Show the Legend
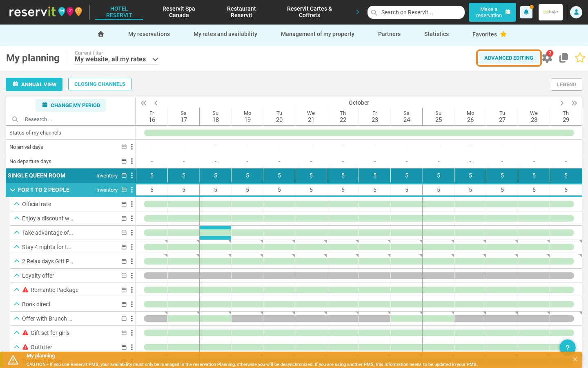Viewport: 588px width, 368px height. click(566, 84)
